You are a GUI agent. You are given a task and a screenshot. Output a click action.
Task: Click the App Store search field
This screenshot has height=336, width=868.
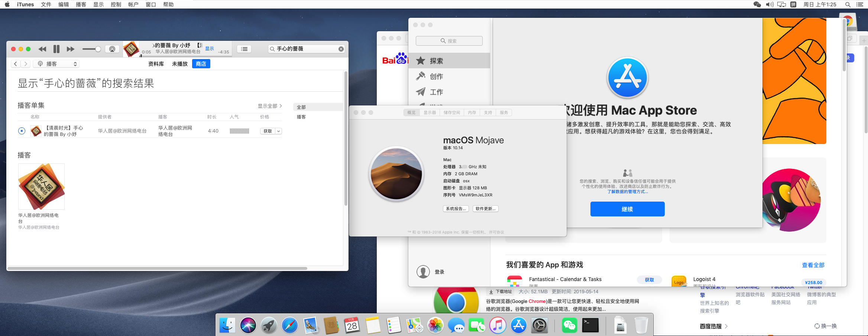[x=449, y=41]
